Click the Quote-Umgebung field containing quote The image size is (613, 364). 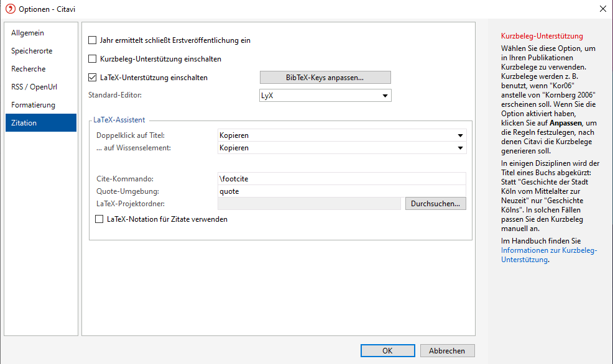[342, 191]
